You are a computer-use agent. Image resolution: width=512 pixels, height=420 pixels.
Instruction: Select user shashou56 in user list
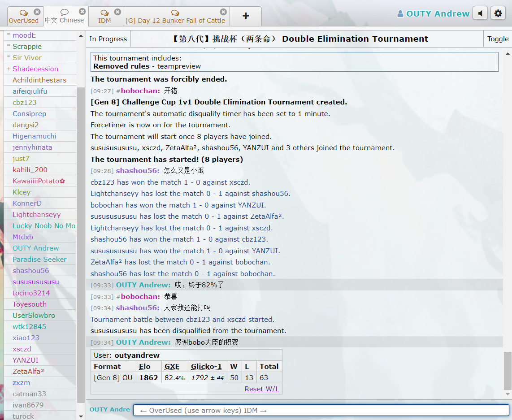(x=30, y=271)
